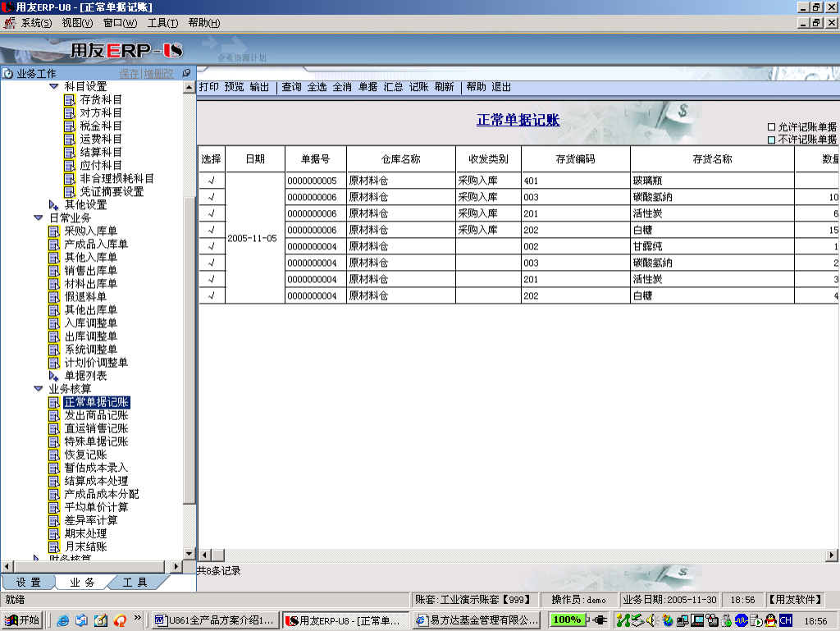Viewport: 840px width, 631px height.
Task: Click the 记账 button in the toolbar
Action: [418, 87]
